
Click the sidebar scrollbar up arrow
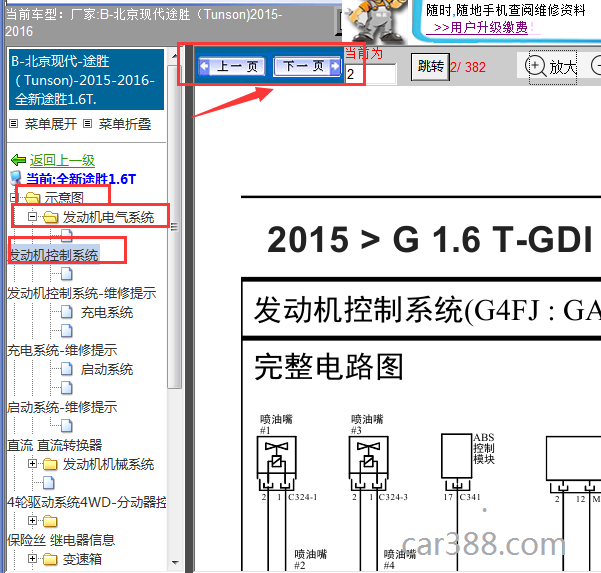[x=175, y=56]
